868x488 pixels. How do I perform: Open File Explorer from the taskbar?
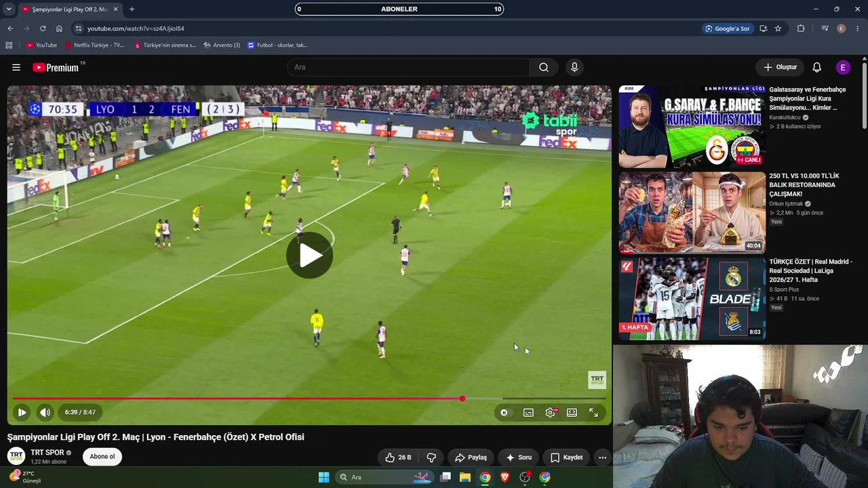click(x=465, y=477)
